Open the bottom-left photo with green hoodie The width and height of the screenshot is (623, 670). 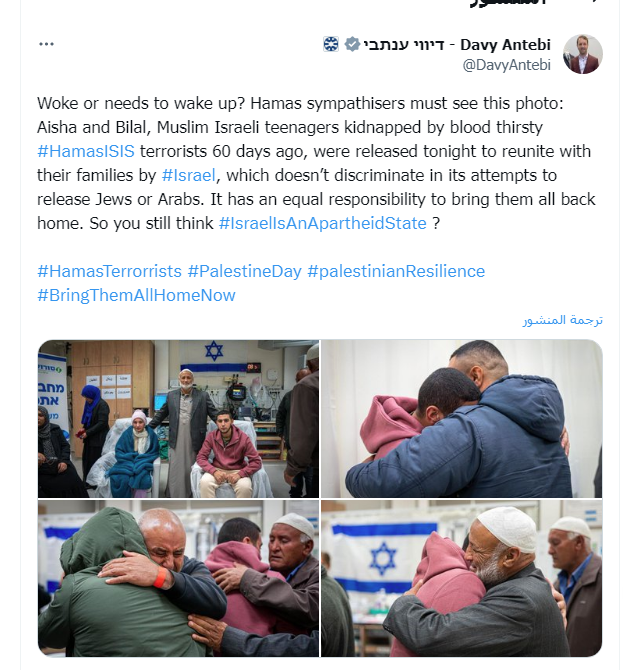pos(178,578)
